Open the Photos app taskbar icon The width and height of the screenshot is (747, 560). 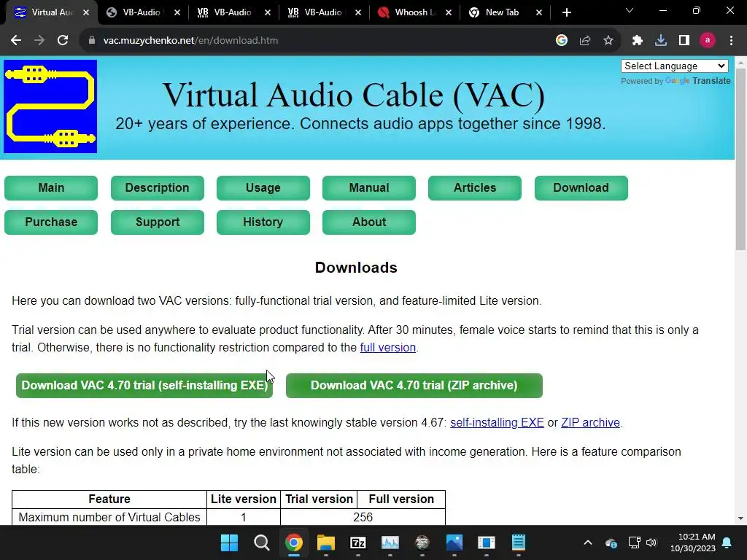point(454,542)
